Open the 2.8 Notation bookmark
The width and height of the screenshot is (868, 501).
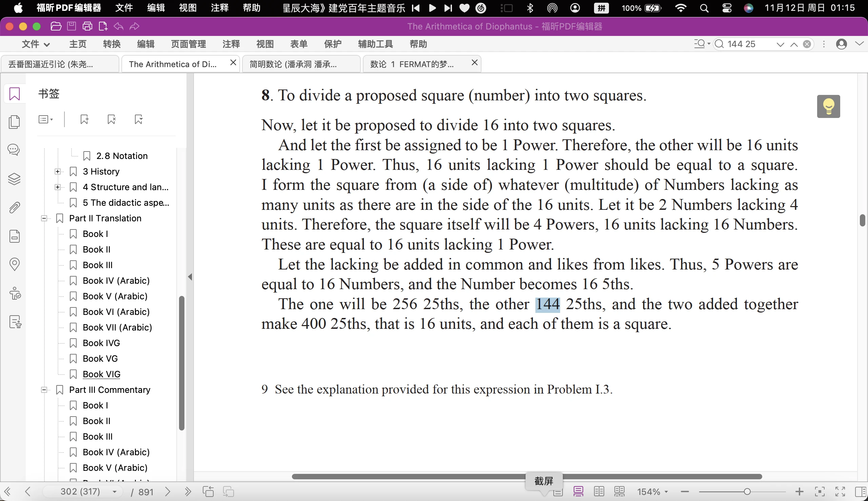pos(122,156)
